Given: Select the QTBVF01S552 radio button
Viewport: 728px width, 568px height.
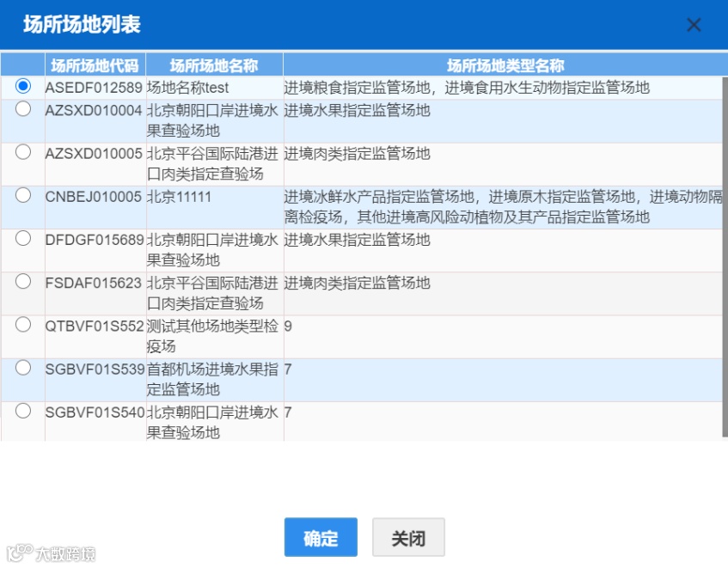Looking at the screenshot, I should (x=22, y=325).
